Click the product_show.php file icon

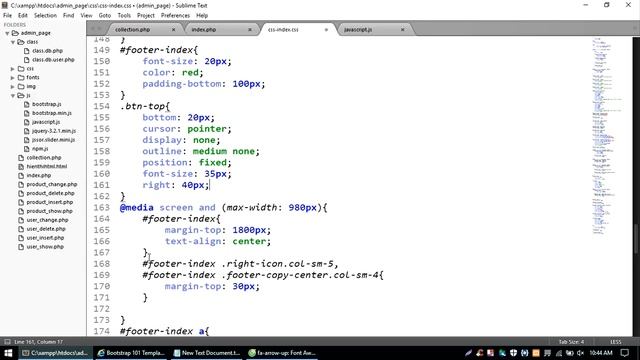tap(21, 211)
